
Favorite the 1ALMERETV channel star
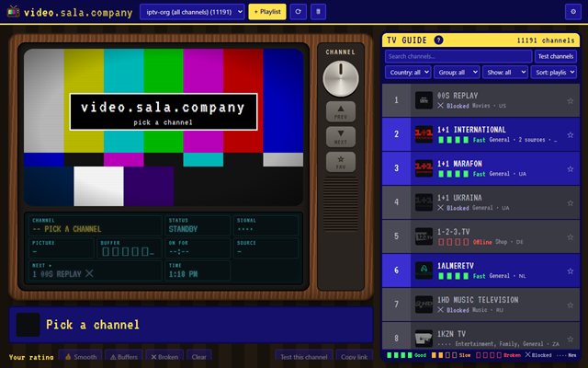tap(570, 271)
